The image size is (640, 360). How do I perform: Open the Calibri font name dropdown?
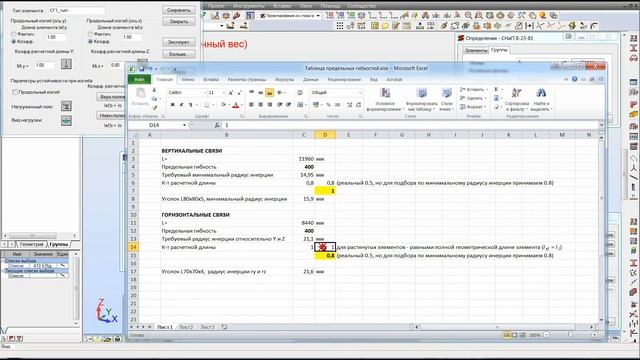click(205, 93)
